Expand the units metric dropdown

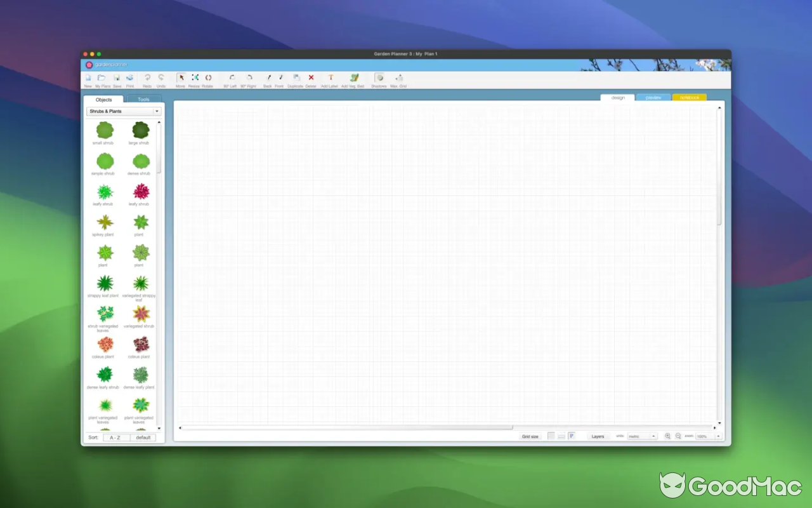coord(642,436)
